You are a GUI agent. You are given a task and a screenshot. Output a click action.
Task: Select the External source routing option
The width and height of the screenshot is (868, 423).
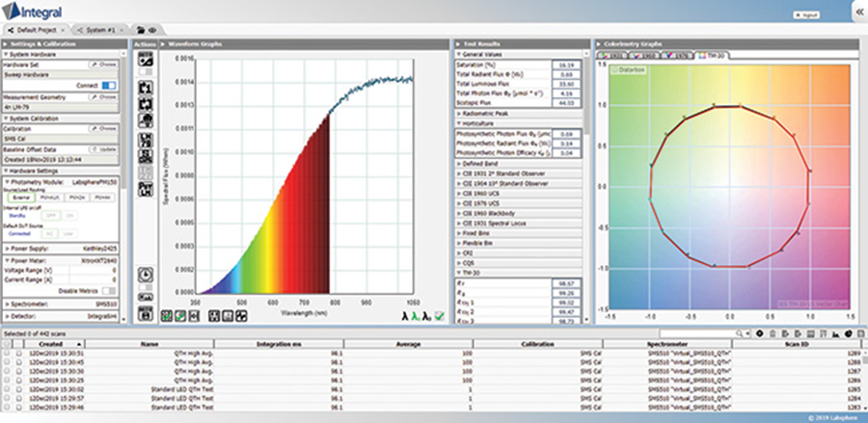(x=20, y=197)
